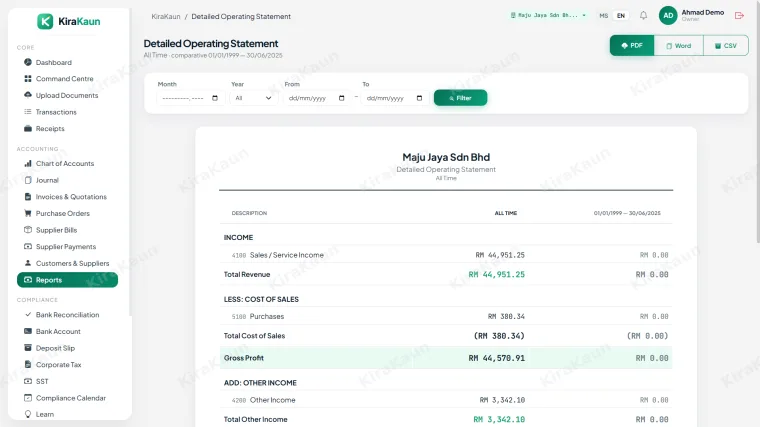The height and width of the screenshot is (427, 760).
Task: Click the Compliance Calendar icon
Action: (28, 398)
